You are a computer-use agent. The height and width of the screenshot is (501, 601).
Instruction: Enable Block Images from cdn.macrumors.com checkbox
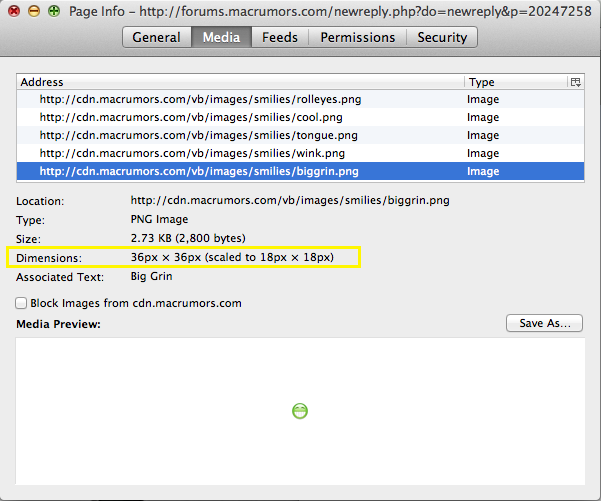[21, 303]
